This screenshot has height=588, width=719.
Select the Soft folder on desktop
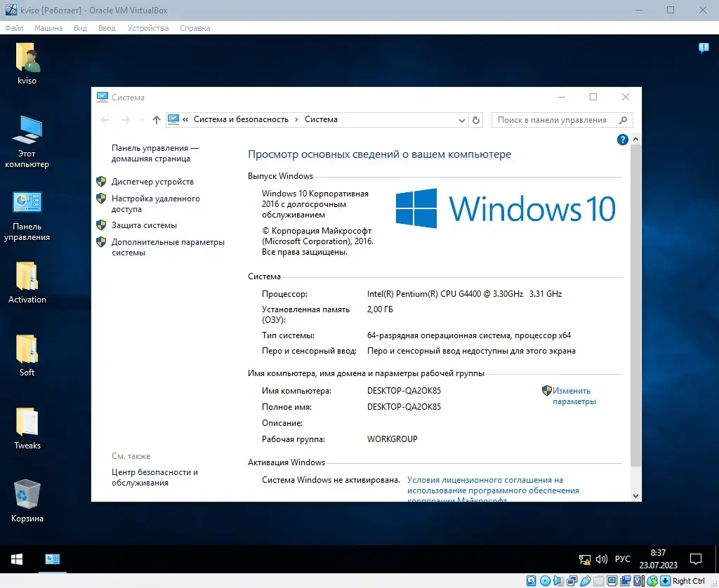tap(27, 355)
